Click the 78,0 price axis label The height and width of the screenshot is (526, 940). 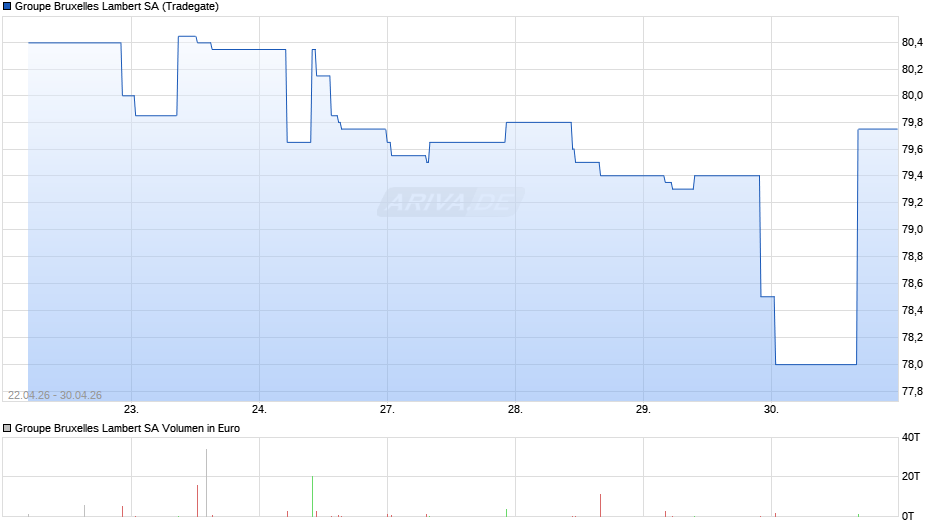coord(912,365)
